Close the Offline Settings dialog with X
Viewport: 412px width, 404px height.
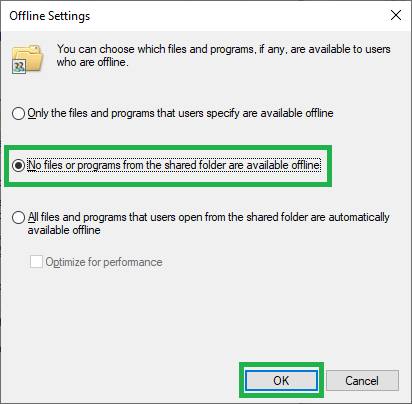coord(396,15)
